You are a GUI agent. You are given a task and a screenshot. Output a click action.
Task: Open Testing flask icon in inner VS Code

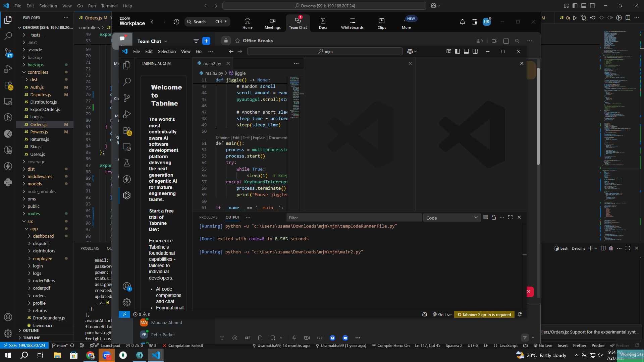tap(127, 163)
